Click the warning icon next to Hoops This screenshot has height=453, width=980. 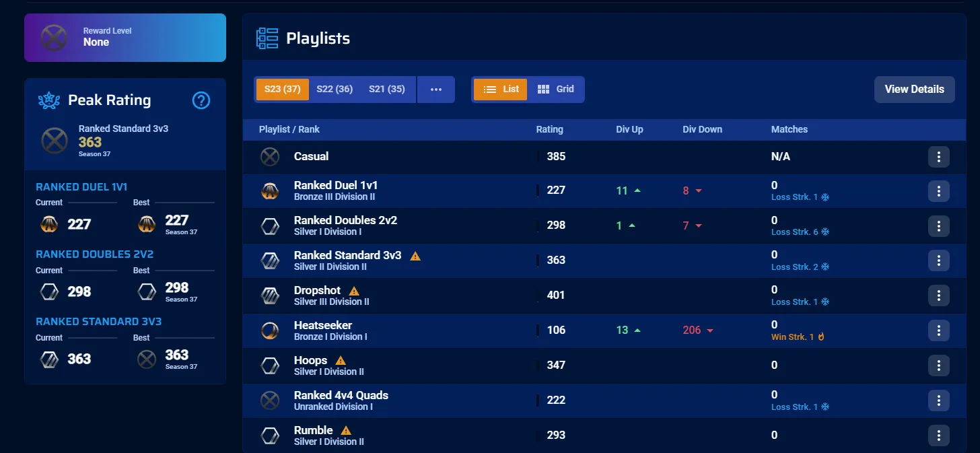click(x=341, y=361)
